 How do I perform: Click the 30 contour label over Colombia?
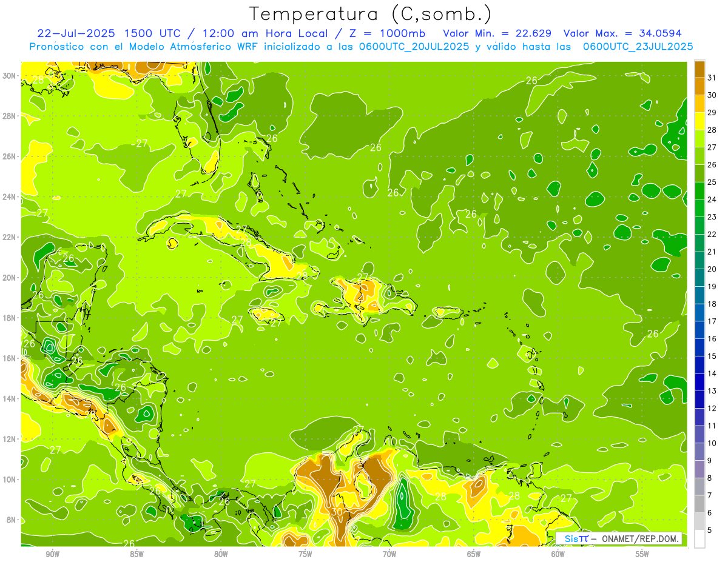337,512
